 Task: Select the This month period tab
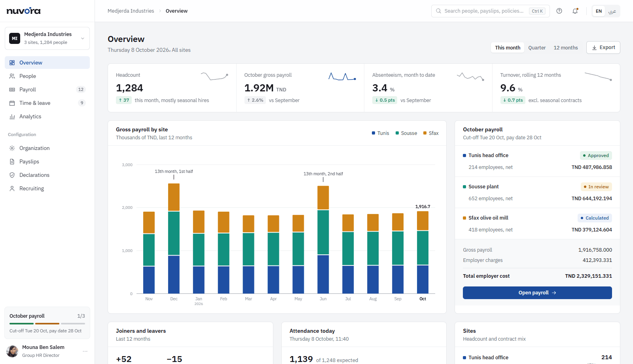point(508,47)
